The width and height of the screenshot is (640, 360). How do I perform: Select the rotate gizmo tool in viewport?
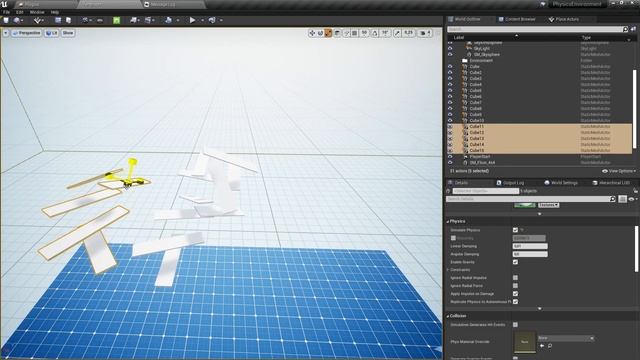pyautogui.click(x=320, y=33)
